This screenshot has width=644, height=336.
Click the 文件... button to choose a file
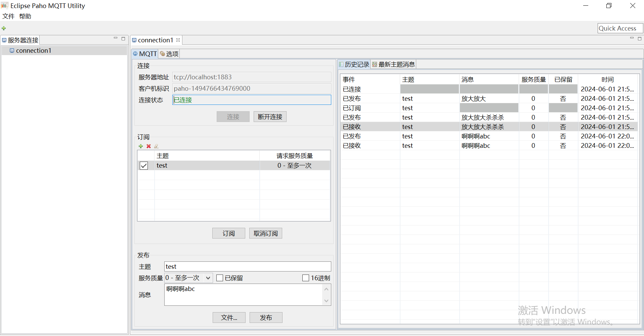tap(229, 318)
